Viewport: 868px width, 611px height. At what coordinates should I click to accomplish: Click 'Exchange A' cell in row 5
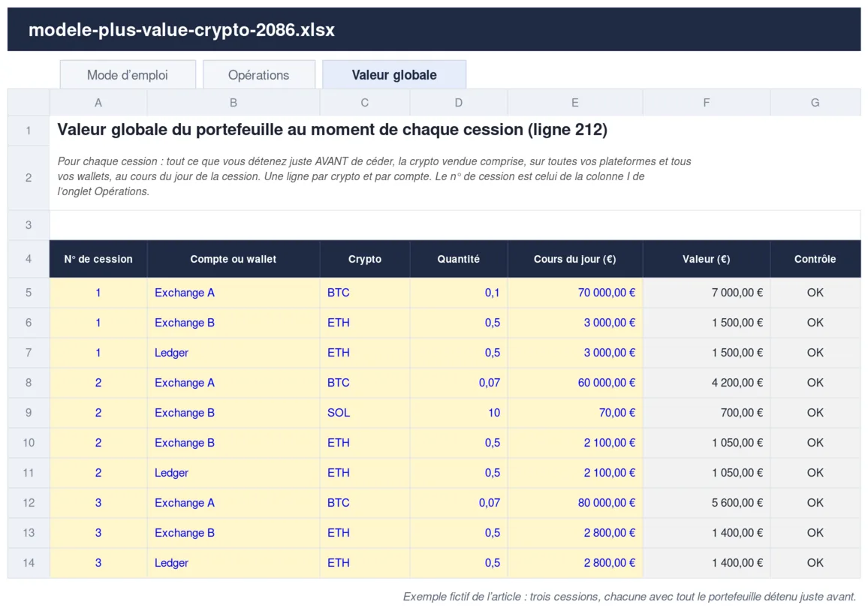(x=234, y=293)
